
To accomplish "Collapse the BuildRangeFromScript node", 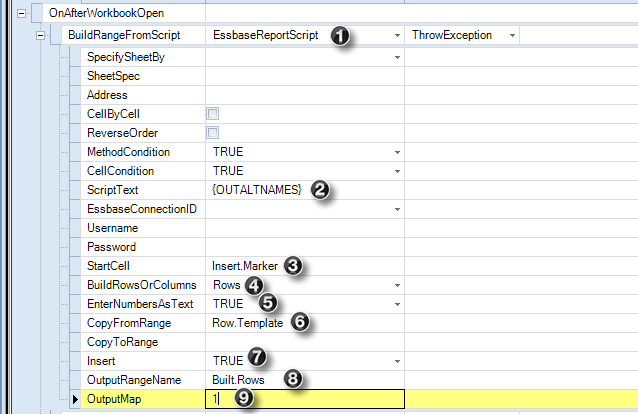I will (x=40, y=36).
